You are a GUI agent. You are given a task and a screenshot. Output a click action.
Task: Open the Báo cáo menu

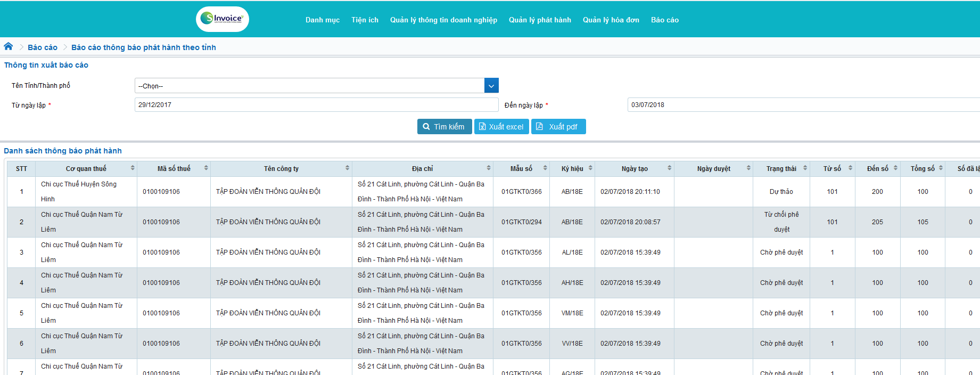pyautogui.click(x=664, y=20)
